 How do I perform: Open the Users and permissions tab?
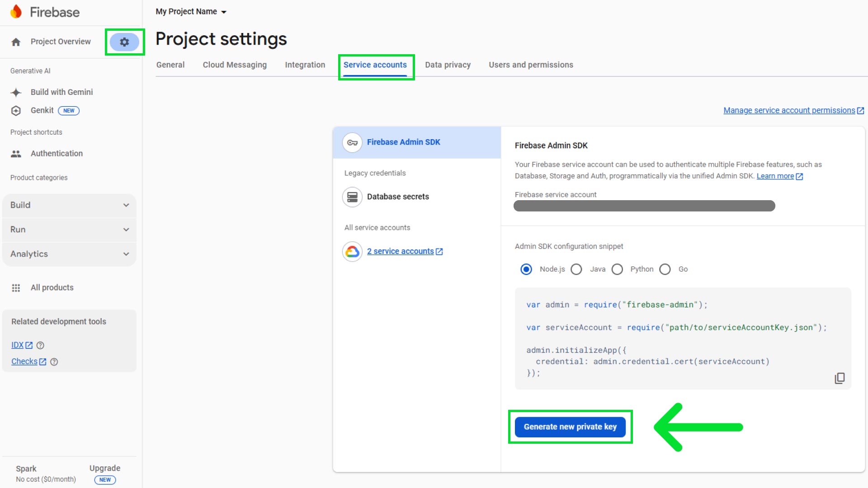coord(530,65)
